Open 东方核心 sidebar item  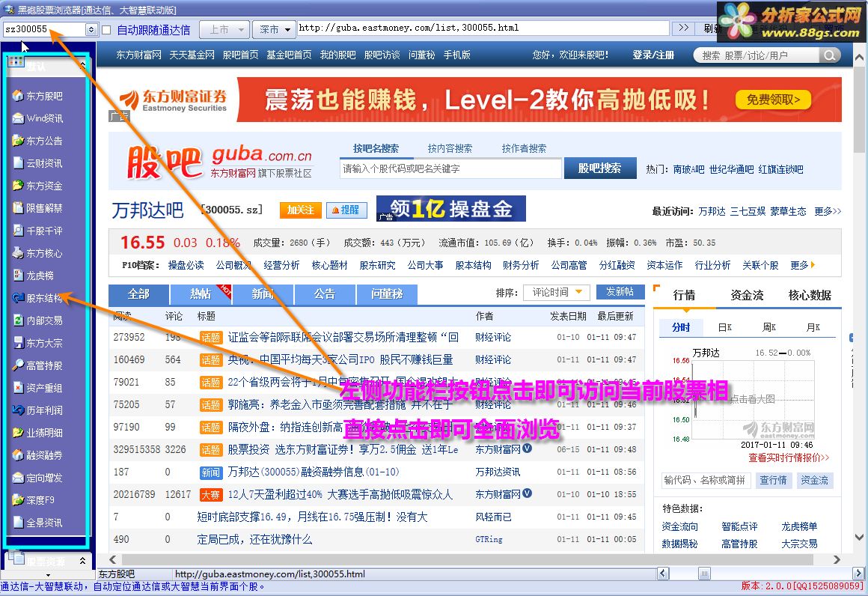tap(37, 253)
